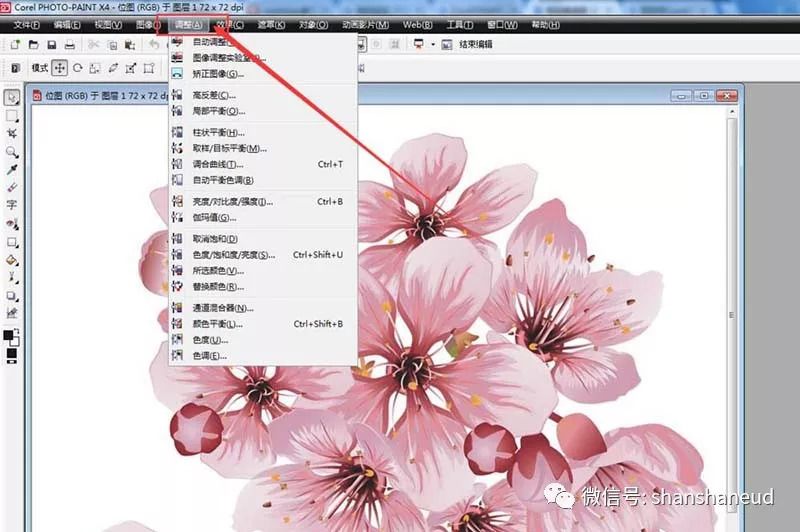Open the 调整(A) menu
Screen dimensions: 800x532
point(189,24)
